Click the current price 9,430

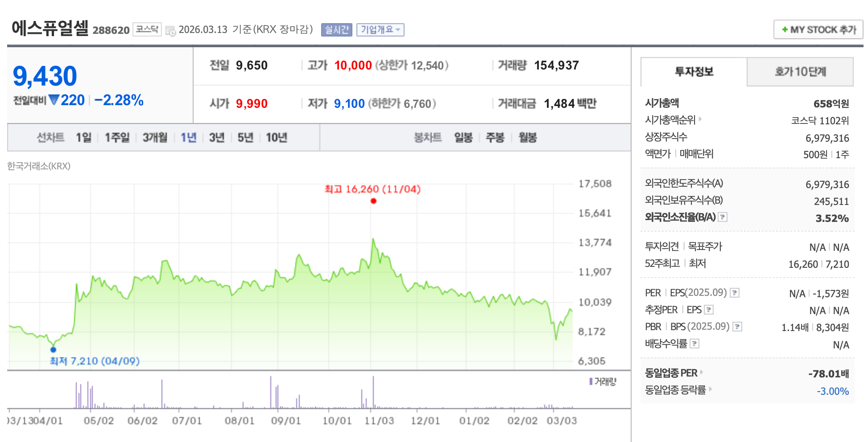[x=45, y=76]
